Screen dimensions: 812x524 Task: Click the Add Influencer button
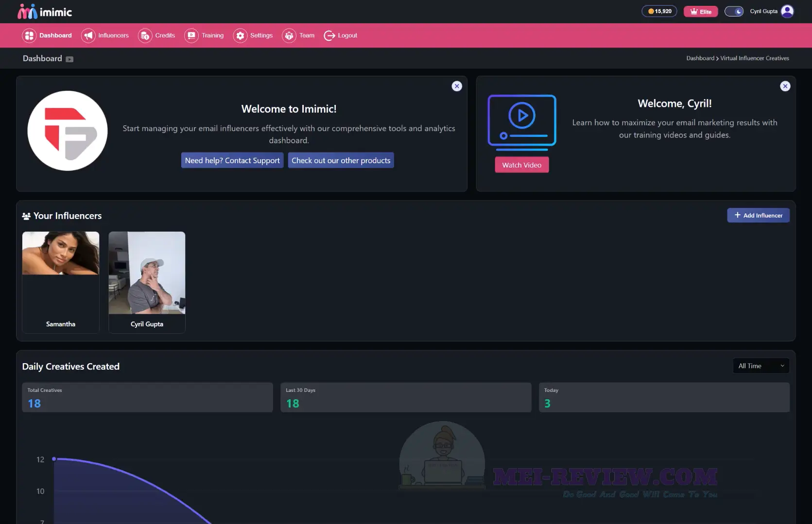[758, 215]
